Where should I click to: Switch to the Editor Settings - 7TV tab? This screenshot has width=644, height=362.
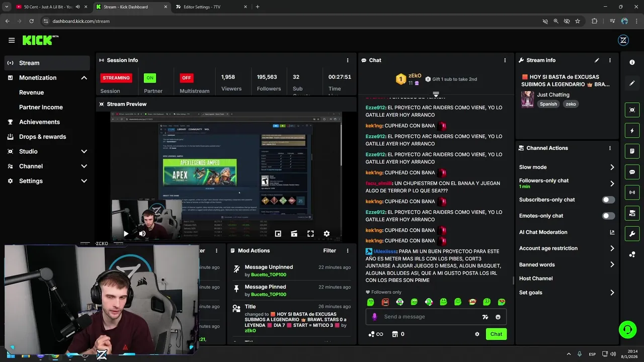pos(211,7)
